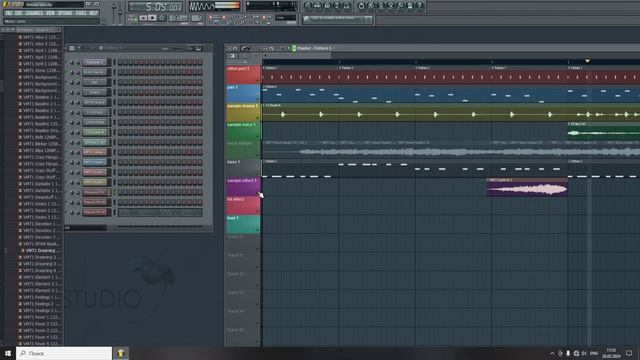Open the step sequencer options menu icon
Image resolution: width=640 pixels, height=360 pixels.
(x=72, y=48)
